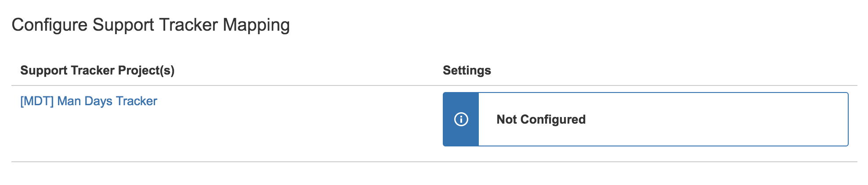Click the word Configure in the page title
Screen dimensions: 868x185
pos(50,25)
